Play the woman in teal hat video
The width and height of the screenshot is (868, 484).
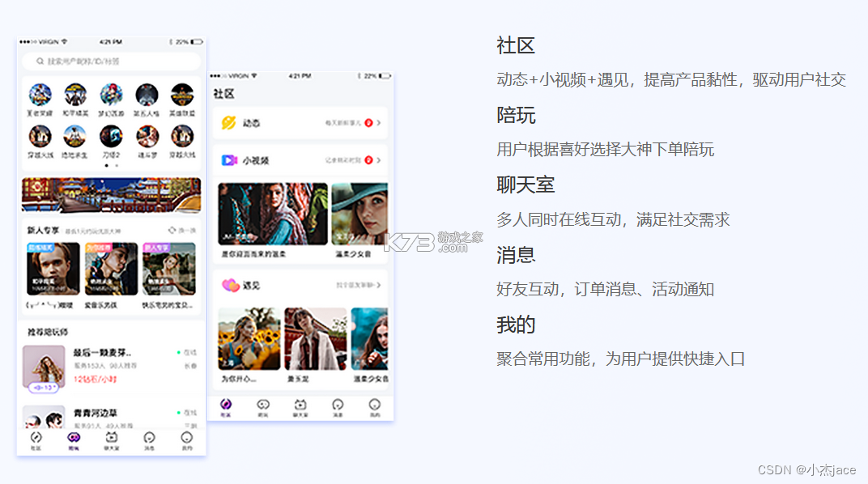[360, 214]
